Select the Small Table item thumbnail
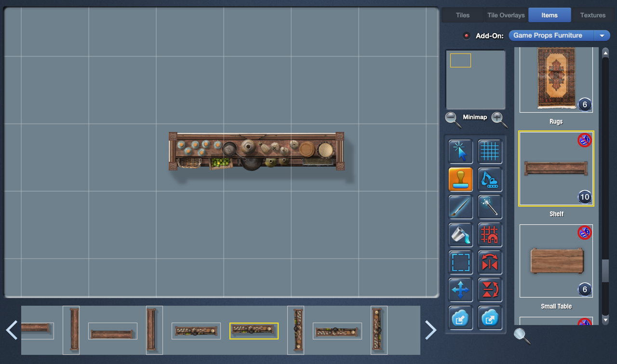Image resolution: width=617 pixels, height=364 pixels. [556, 260]
